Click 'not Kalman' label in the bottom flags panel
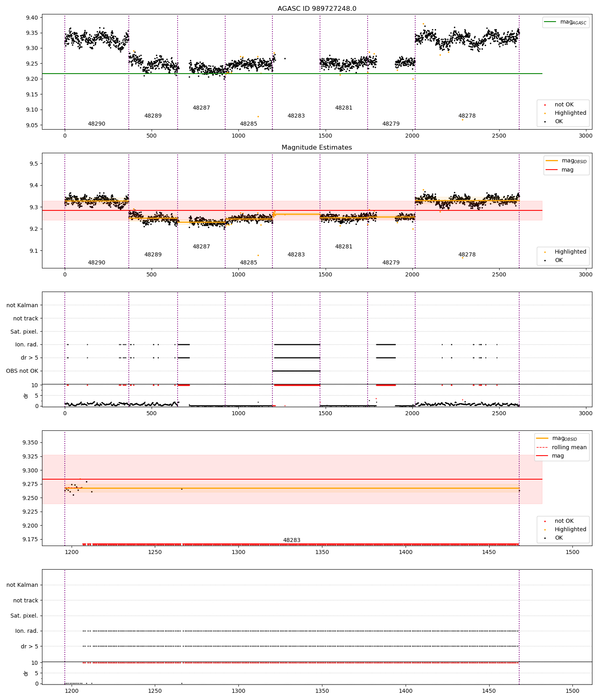Image resolution: width=600 pixels, height=700 pixels. pos(22,585)
